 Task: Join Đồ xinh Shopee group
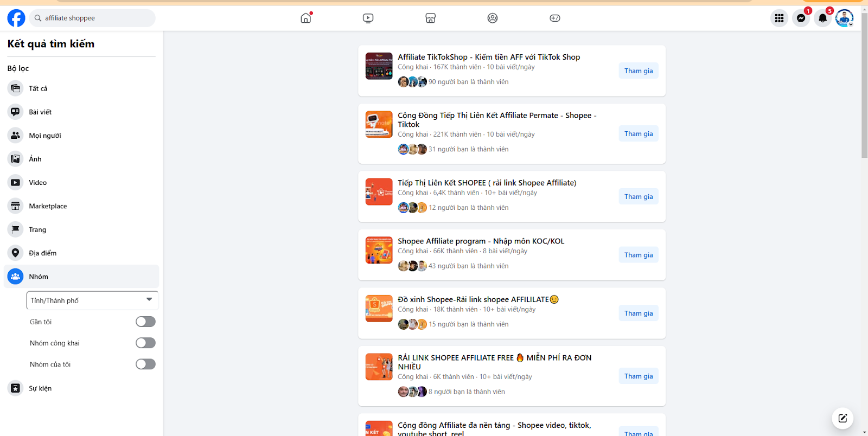(639, 313)
